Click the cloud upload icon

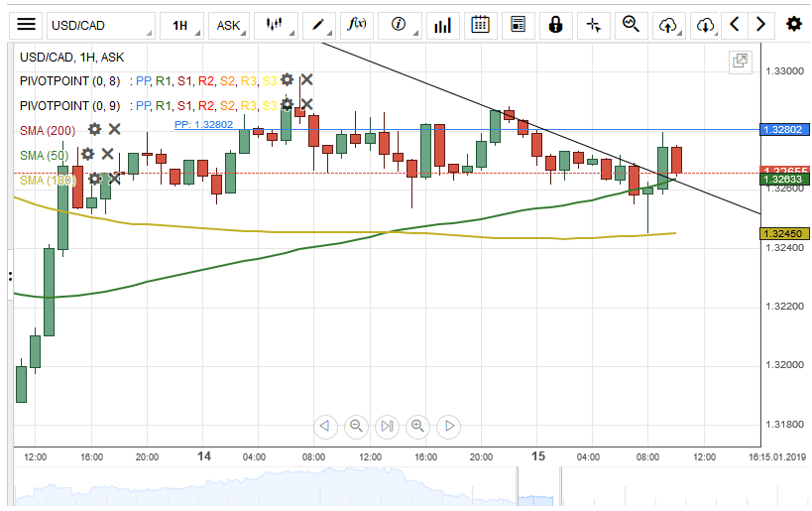coord(668,25)
